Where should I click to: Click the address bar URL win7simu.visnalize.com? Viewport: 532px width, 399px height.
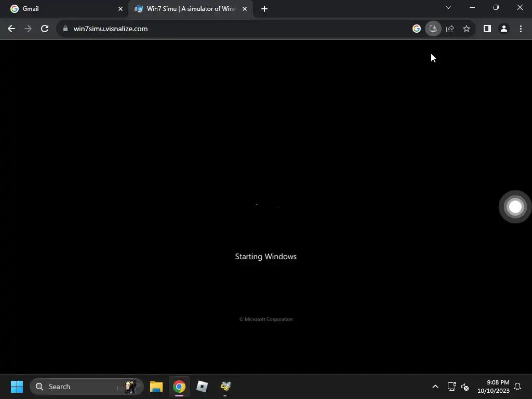tap(111, 29)
